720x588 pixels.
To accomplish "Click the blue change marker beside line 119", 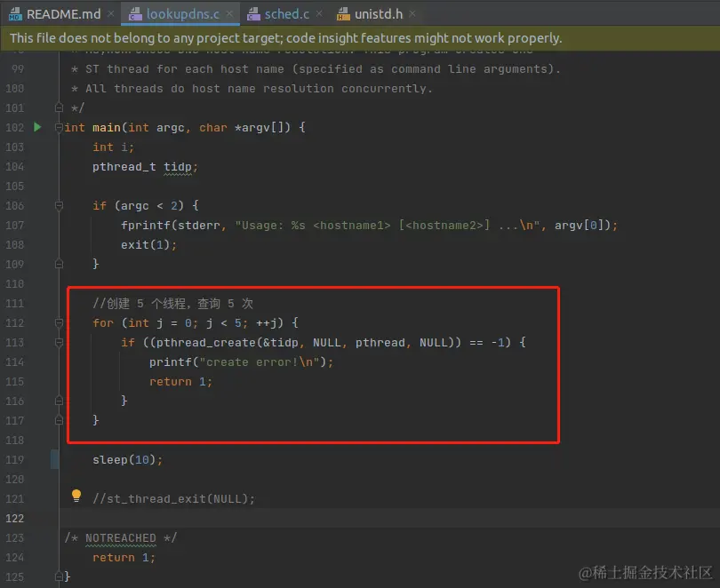I will [x=54, y=459].
